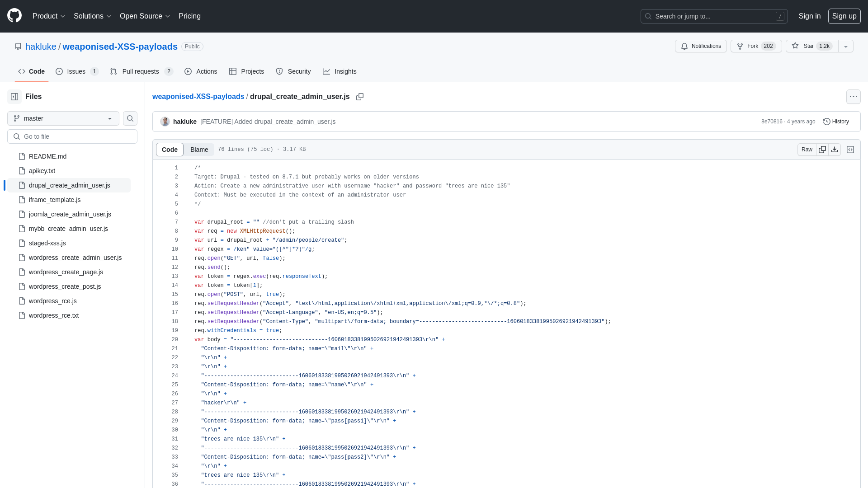This screenshot has width=868, height=488.
Task: Open the more file actions menu
Action: click(854, 97)
